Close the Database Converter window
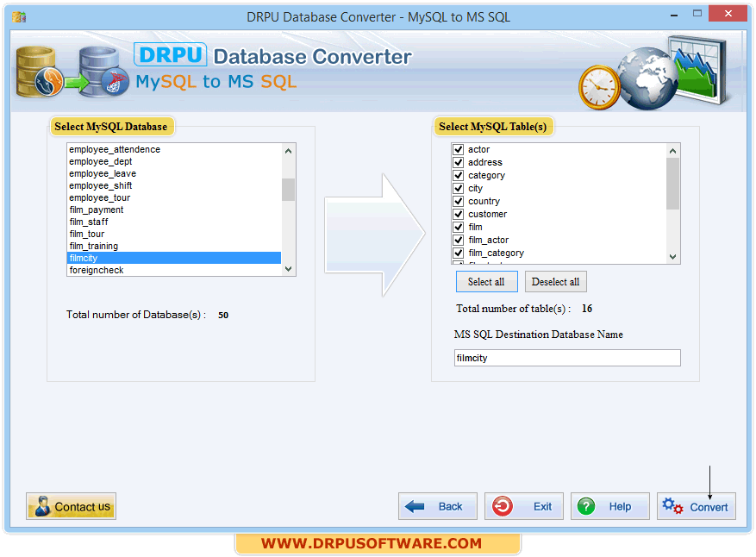 (728, 14)
